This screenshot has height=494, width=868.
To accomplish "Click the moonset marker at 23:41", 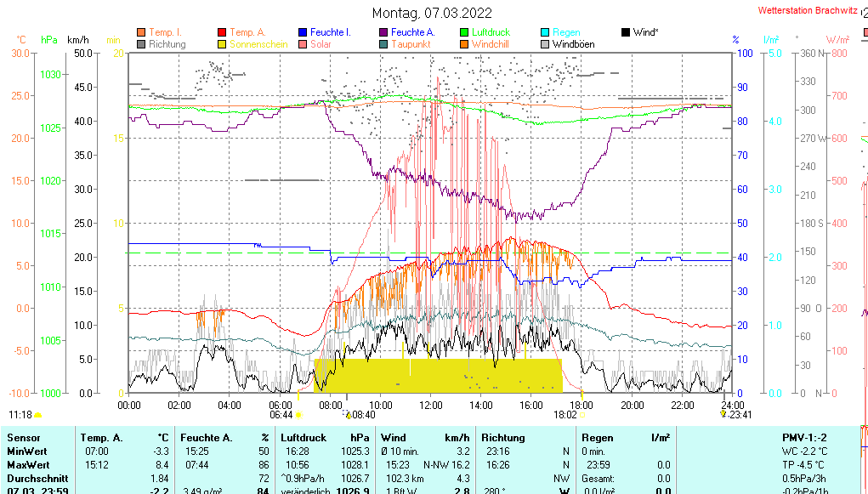I will click(x=723, y=414).
